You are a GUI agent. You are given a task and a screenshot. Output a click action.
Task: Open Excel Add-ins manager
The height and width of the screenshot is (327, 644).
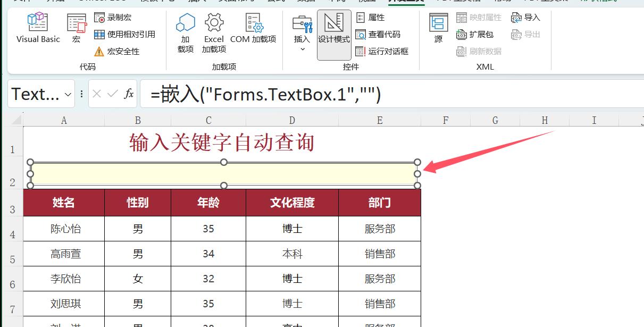click(x=214, y=33)
